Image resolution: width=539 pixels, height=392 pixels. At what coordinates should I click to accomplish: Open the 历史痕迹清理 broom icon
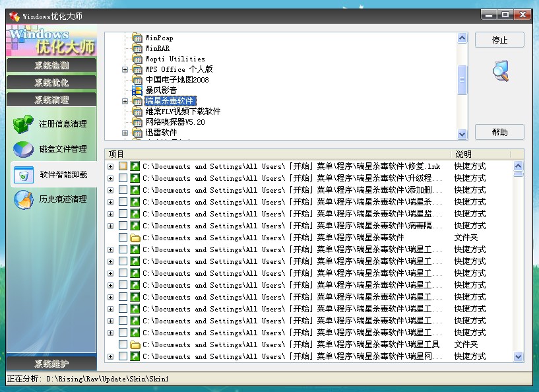click(23, 199)
